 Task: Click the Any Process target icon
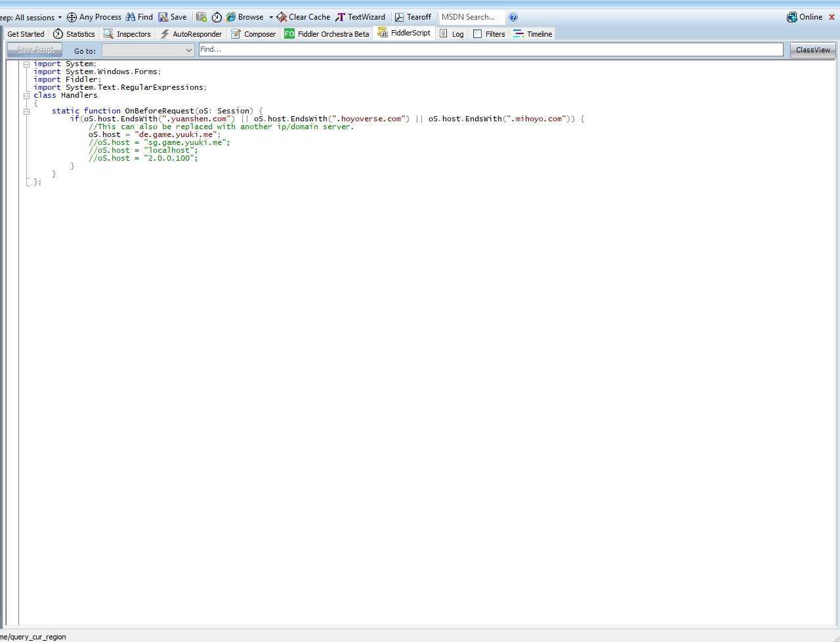[72, 17]
